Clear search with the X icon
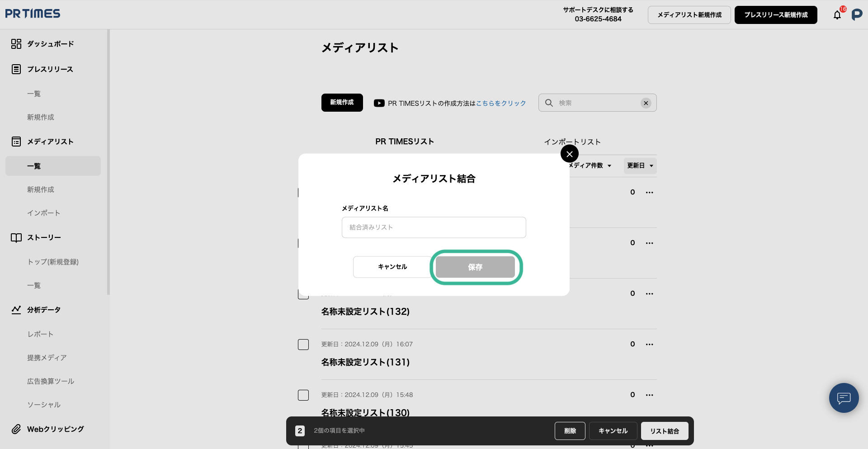Screen dimensions: 868x449 coord(646,103)
